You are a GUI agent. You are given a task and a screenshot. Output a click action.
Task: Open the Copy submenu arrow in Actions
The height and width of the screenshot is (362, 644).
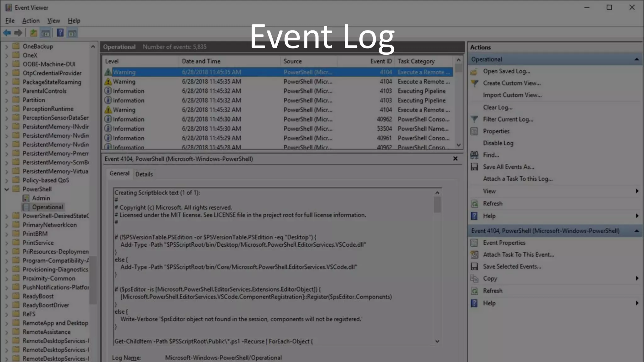pyautogui.click(x=637, y=278)
